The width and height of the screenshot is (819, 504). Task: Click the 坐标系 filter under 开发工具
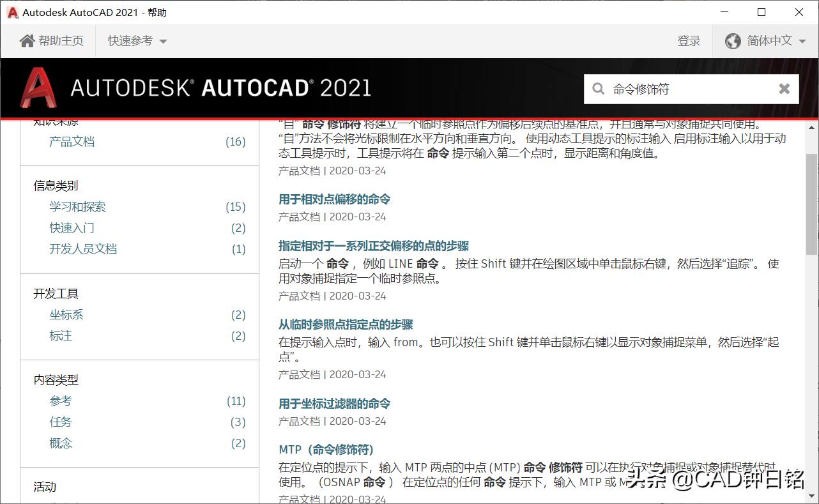(x=66, y=314)
